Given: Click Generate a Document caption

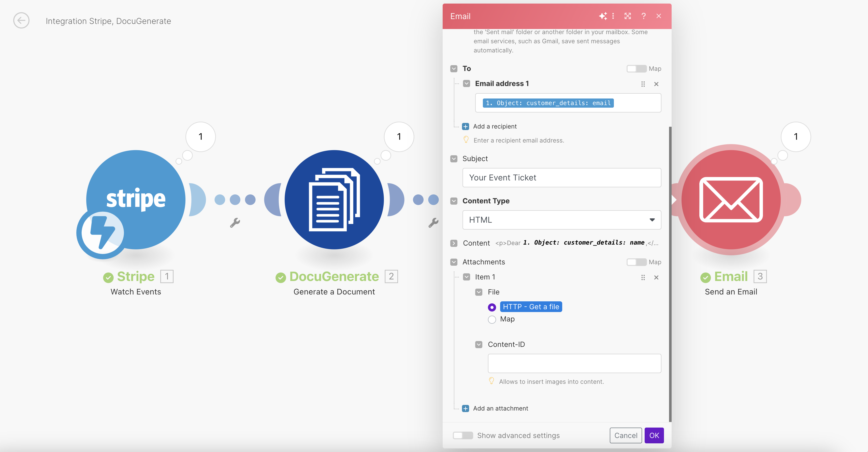Looking at the screenshot, I should pyautogui.click(x=334, y=292).
